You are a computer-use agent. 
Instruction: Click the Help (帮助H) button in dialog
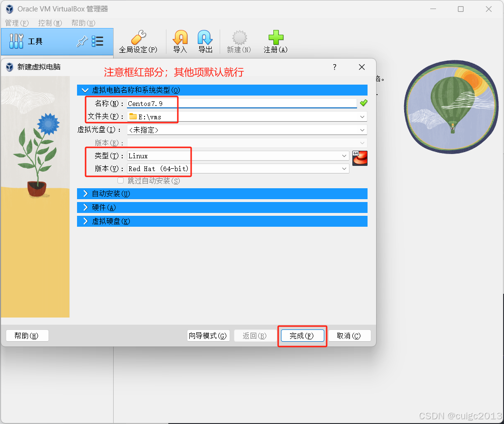pos(27,336)
